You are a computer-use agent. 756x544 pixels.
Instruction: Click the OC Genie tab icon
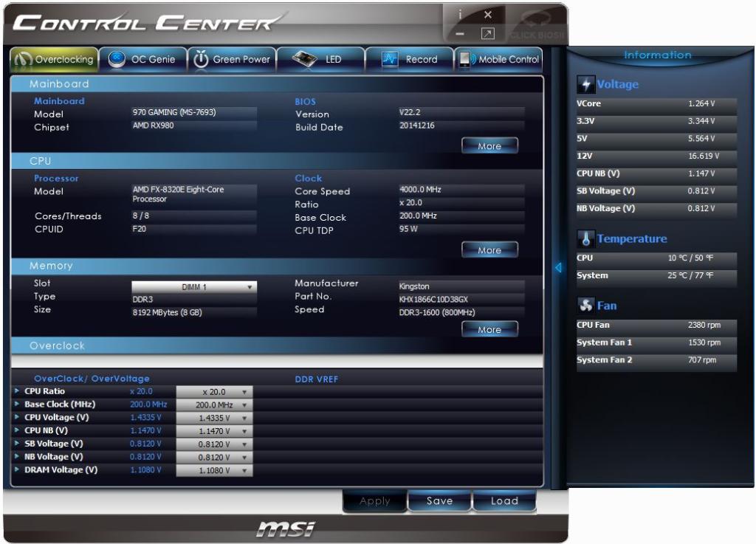117,59
